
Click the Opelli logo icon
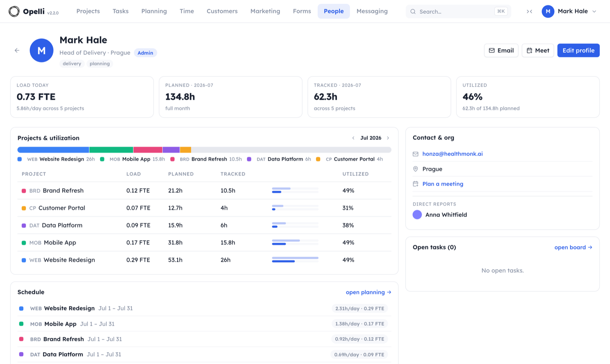pyautogui.click(x=14, y=11)
